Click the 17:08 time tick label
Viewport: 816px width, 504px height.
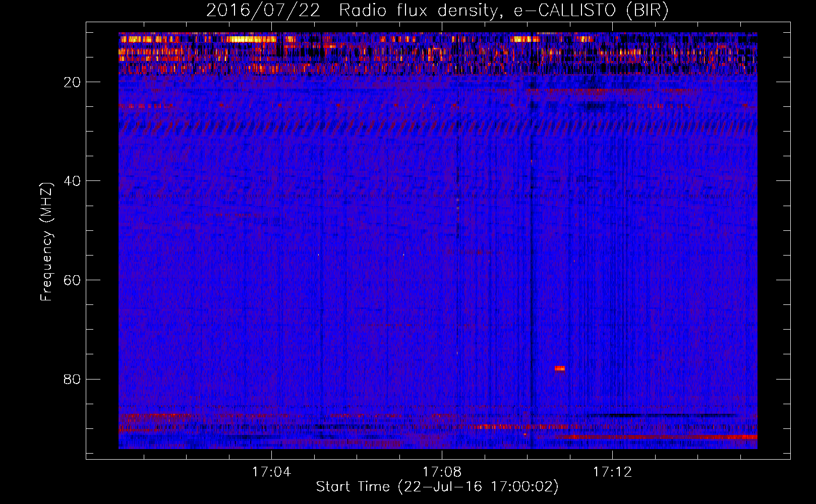point(442,472)
